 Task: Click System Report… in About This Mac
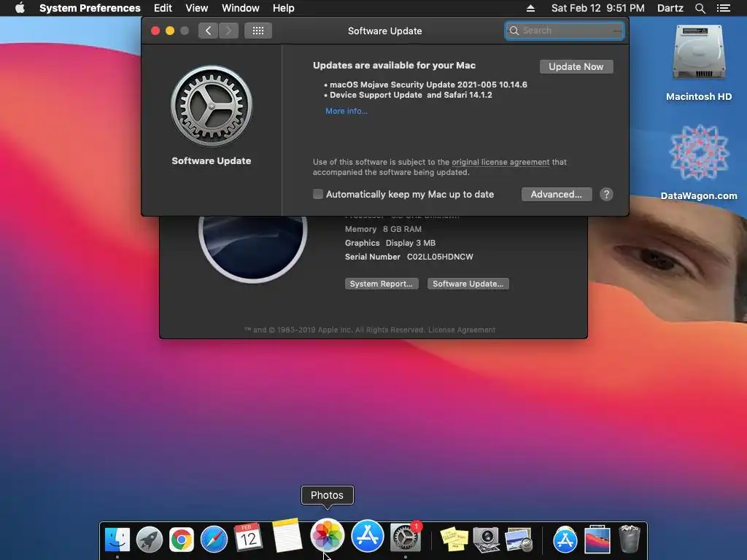tap(382, 284)
